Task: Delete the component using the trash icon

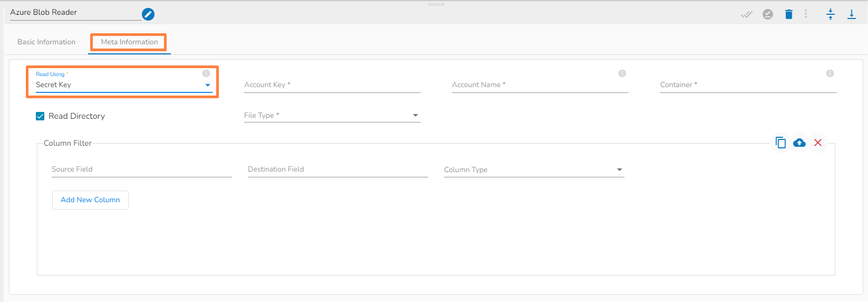Action: pyautogui.click(x=789, y=14)
